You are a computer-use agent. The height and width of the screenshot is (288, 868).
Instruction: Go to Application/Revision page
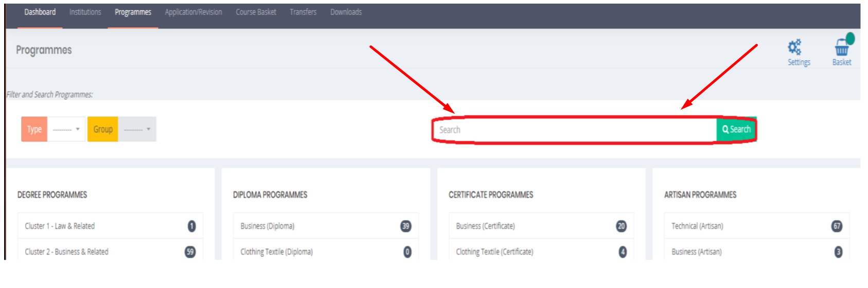tap(193, 12)
